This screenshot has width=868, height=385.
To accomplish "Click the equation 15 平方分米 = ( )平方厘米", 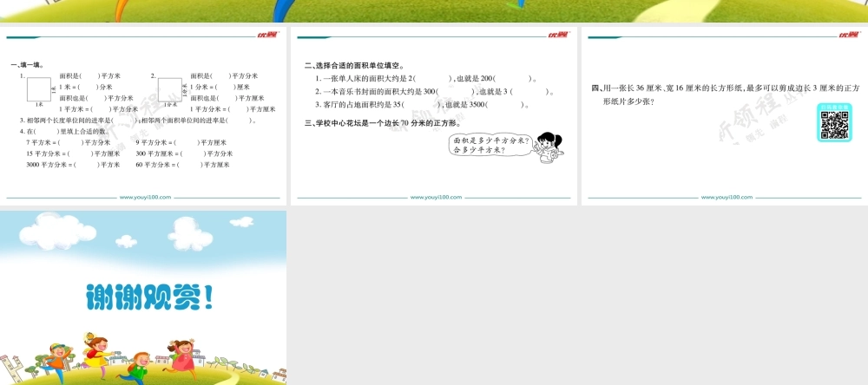I will 73,153.
